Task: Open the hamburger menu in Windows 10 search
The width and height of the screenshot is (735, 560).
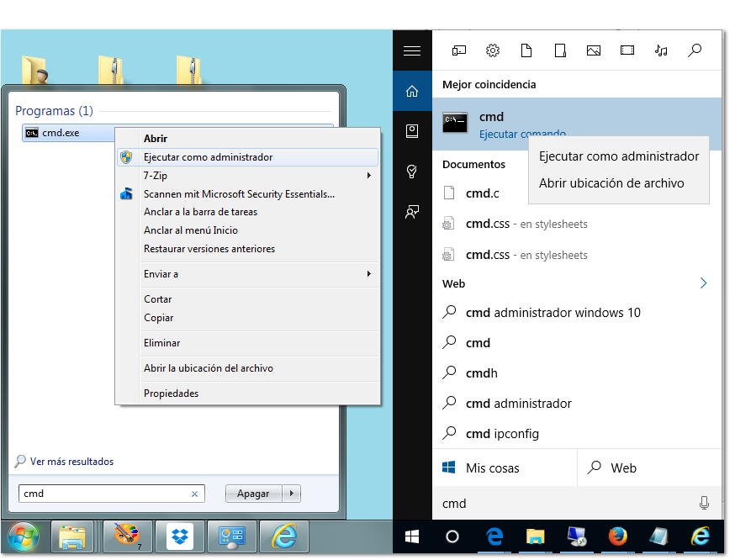Action: tap(411, 51)
